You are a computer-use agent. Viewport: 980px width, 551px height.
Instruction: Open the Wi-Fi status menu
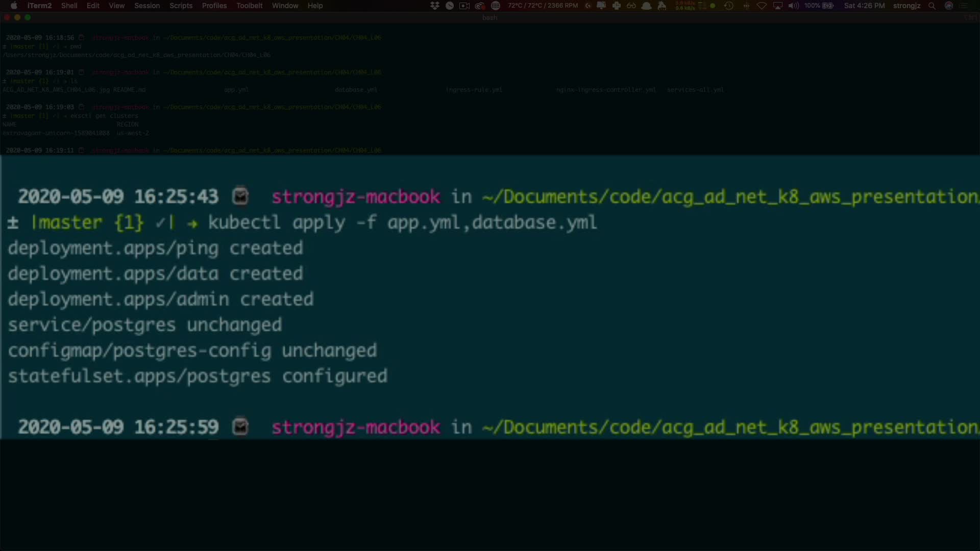pos(762,6)
